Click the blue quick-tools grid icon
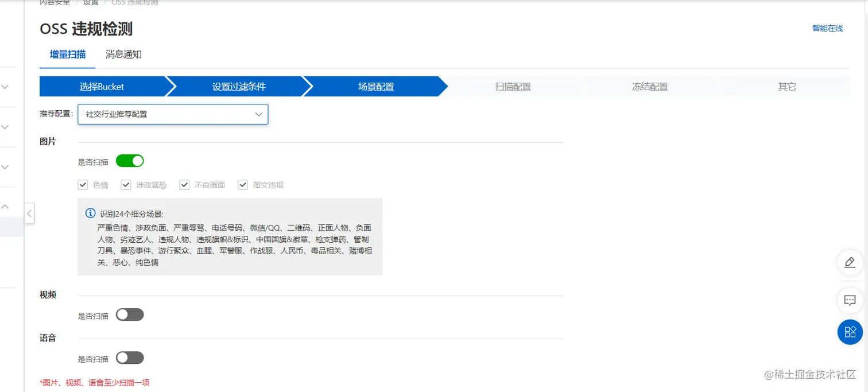Screen dimensions: 868x392 point(850,332)
